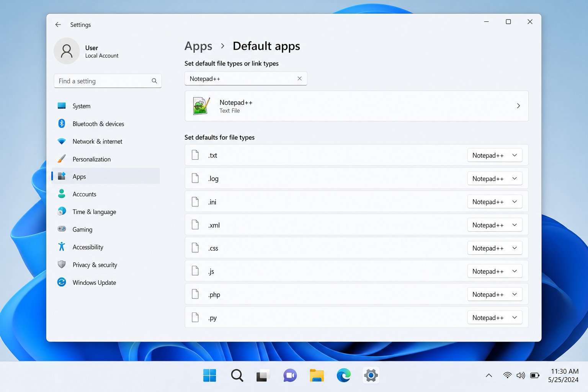
Task: Show hidden icons tray chevron
Action: coord(489,376)
